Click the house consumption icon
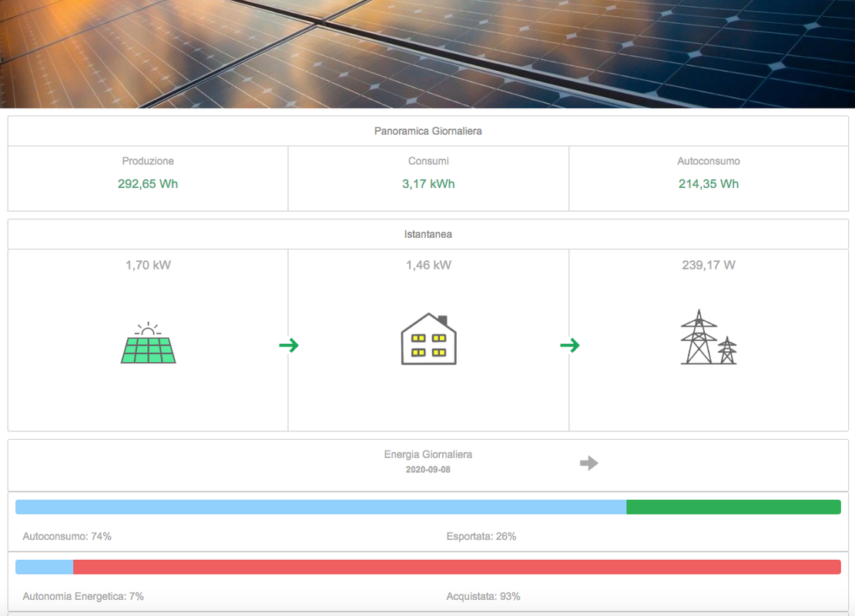The height and width of the screenshot is (616, 855). (428, 339)
